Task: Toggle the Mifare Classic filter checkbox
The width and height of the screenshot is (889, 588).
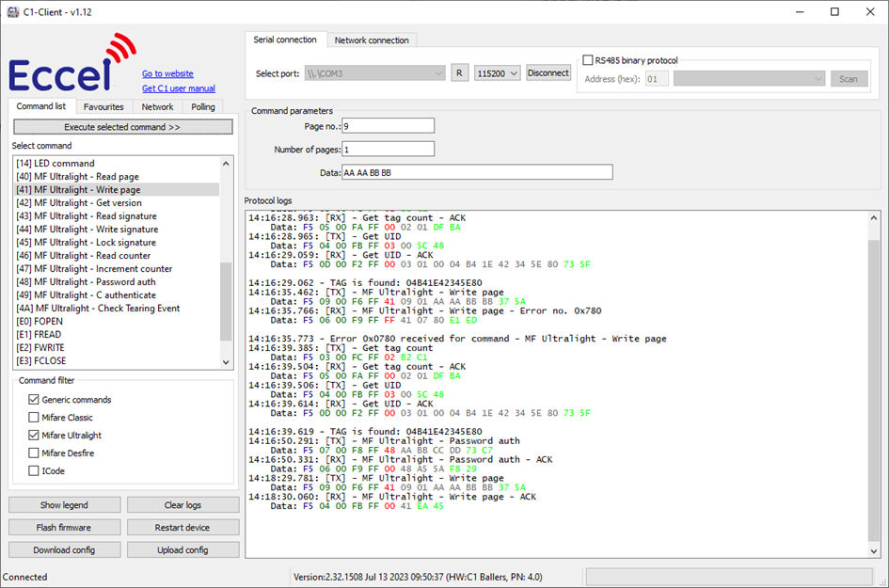Action: (x=34, y=418)
